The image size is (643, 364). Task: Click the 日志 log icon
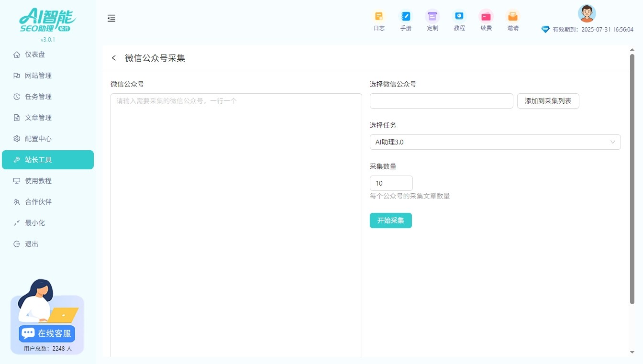click(379, 16)
